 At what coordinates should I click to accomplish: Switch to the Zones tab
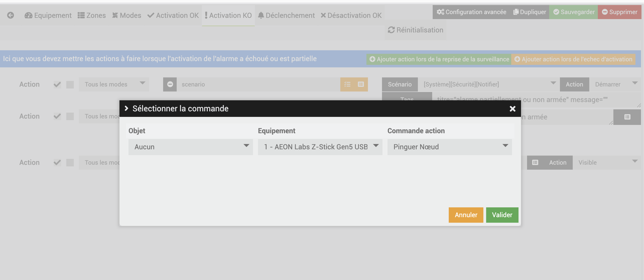(x=92, y=16)
